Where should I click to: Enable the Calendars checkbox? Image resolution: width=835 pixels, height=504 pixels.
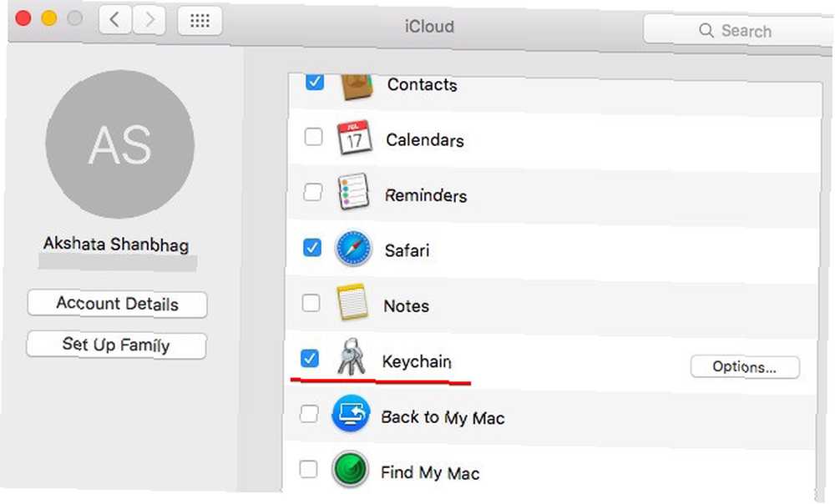click(x=313, y=137)
